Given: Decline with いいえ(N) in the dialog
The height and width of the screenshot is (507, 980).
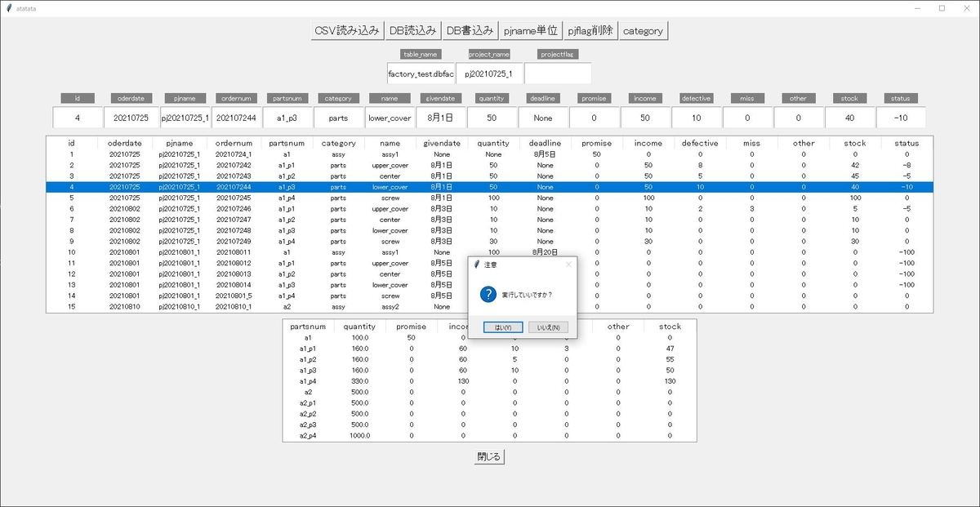Looking at the screenshot, I should (549, 327).
